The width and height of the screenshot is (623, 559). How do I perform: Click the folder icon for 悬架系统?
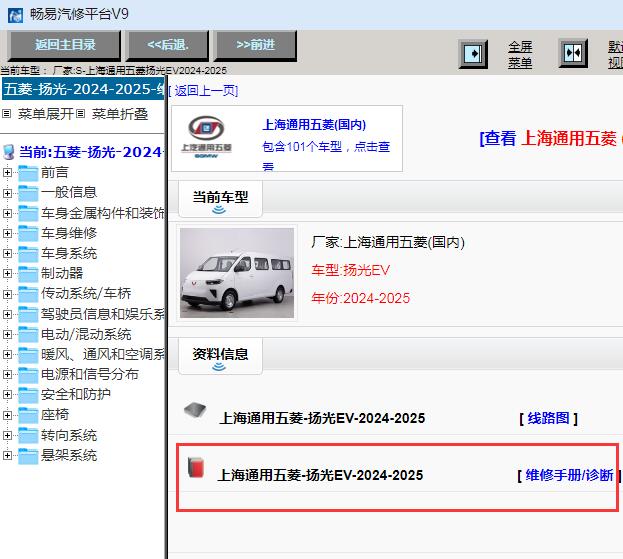[x=28, y=456]
